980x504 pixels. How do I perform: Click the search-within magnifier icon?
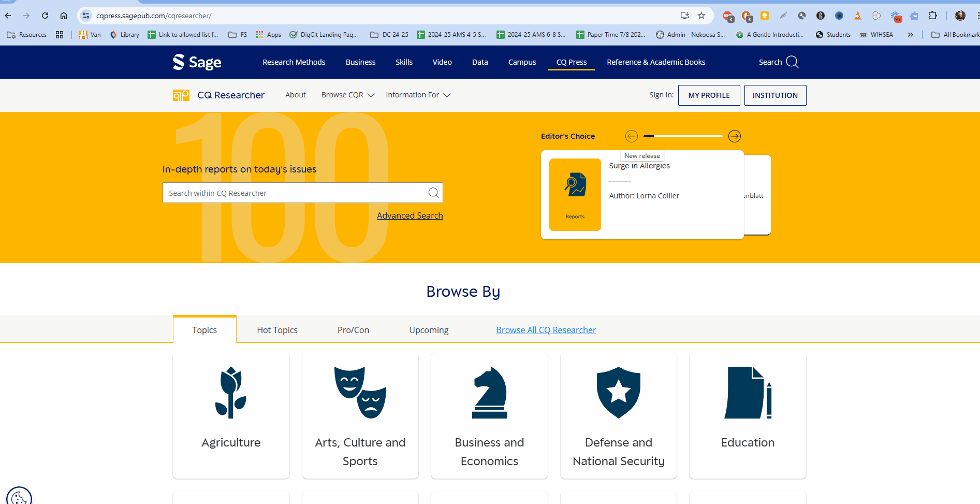coord(434,193)
